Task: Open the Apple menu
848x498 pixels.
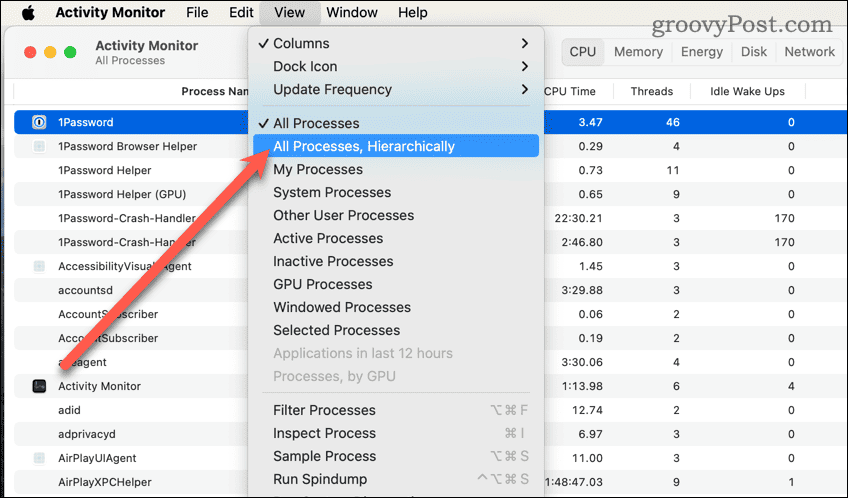Action: tap(28, 12)
